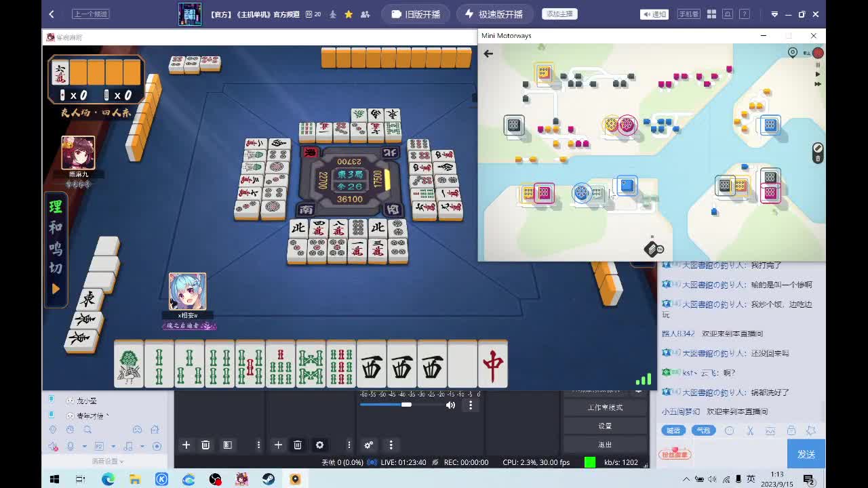The image size is (868, 488).
Task: Click the bell icon in top bar
Action: [x=728, y=14]
